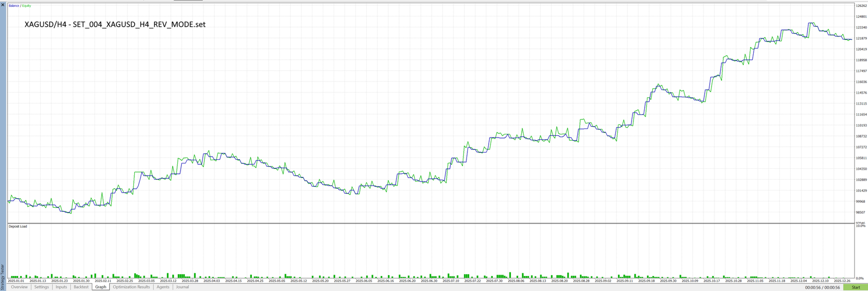Click the 105811 value on the balance axis
The height and width of the screenshot is (291, 868).
(861, 158)
